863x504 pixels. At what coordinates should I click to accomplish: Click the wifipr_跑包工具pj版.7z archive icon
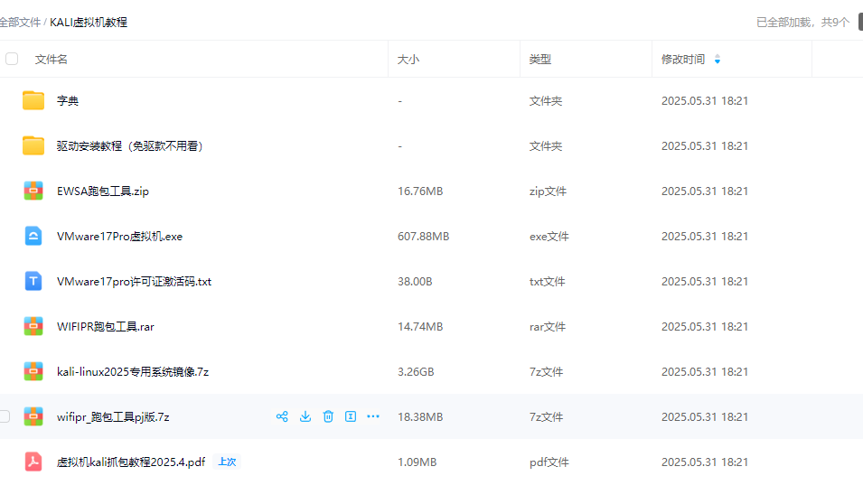coord(33,416)
